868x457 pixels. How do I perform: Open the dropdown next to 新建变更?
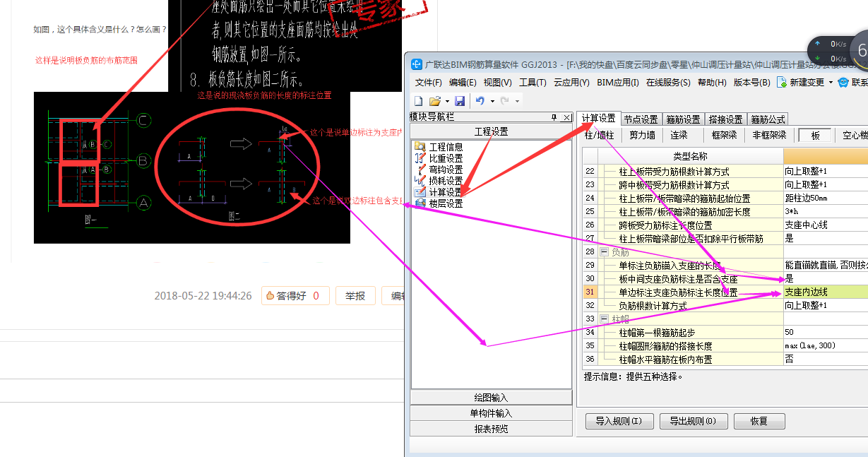point(831,83)
